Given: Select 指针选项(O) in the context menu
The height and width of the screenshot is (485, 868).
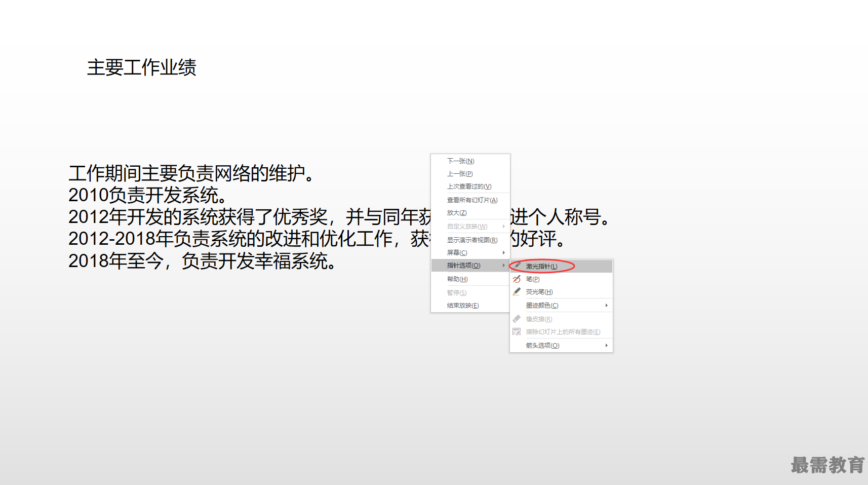Looking at the screenshot, I should (470, 265).
